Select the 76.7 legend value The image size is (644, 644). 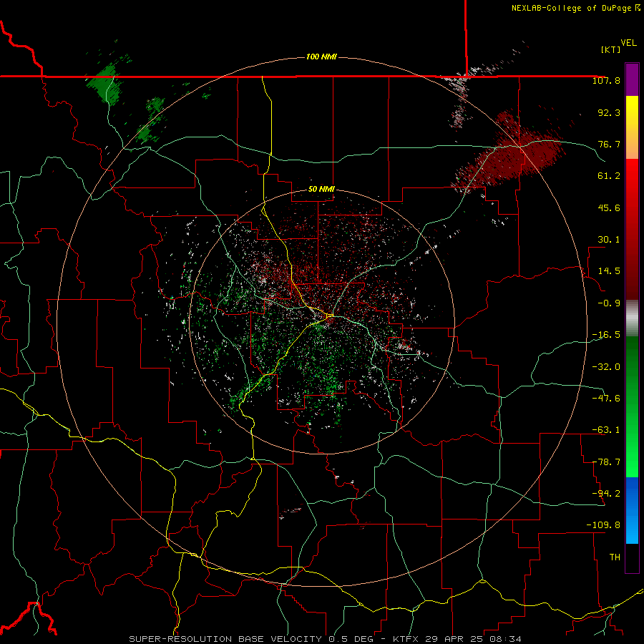pos(609,144)
